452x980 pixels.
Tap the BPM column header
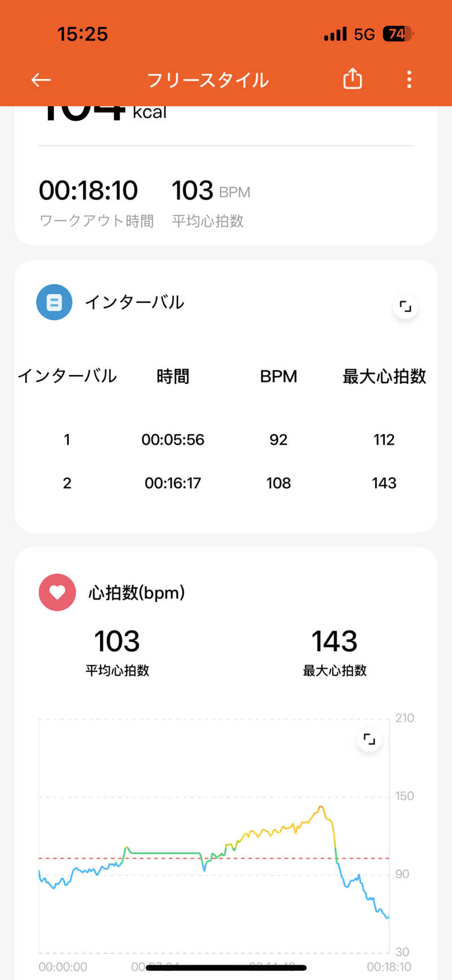279,376
